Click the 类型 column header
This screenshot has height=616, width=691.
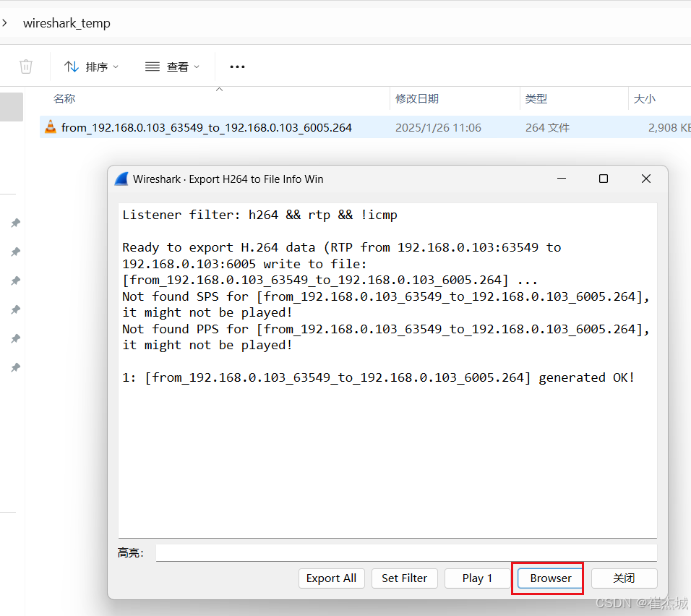pos(536,99)
